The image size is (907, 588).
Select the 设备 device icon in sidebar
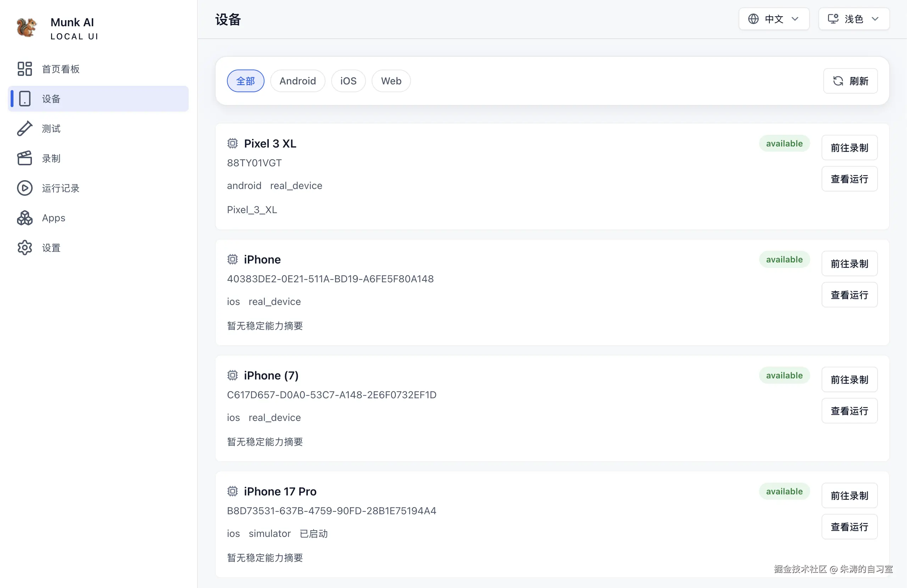pyautogui.click(x=25, y=99)
